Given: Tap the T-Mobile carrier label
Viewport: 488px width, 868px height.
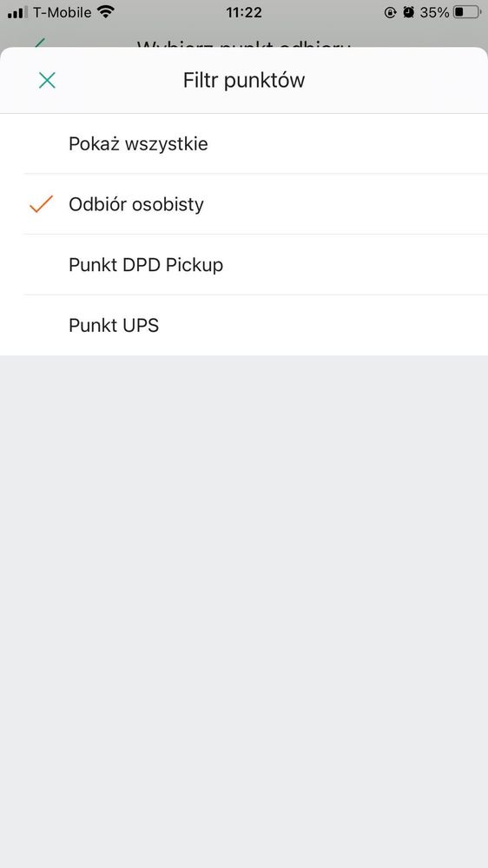Looking at the screenshot, I should (x=62, y=12).
